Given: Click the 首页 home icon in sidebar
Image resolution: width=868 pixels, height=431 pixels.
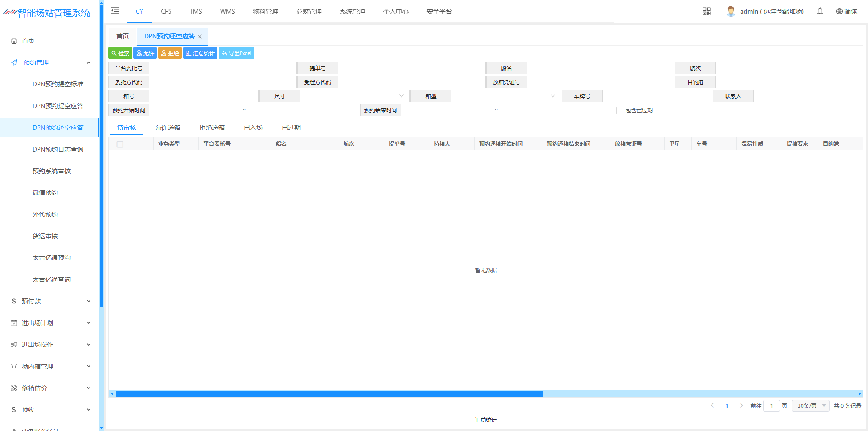Looking at the screenshot, I should click(14, 41).
